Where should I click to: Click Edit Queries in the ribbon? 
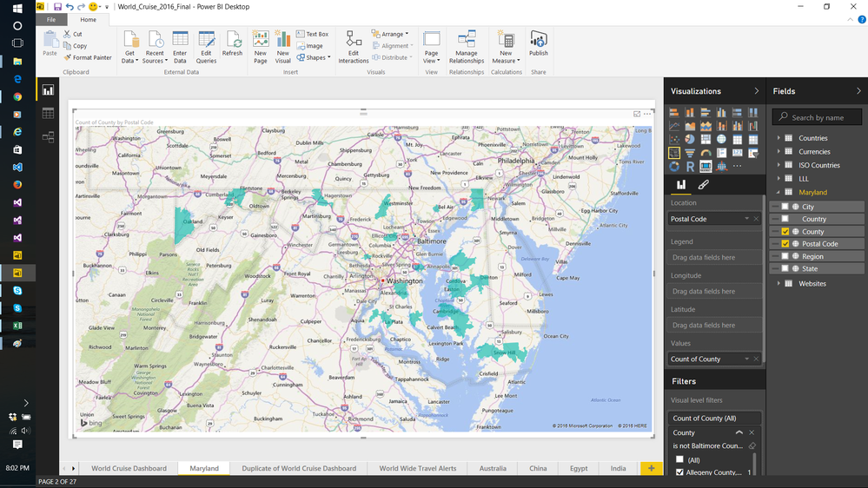click(x=206, y=48)
